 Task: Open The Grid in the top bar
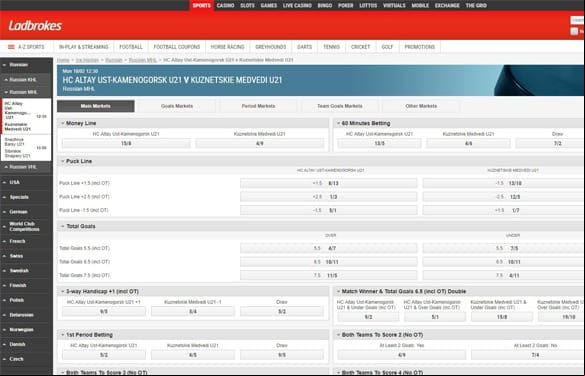point(476,5)
